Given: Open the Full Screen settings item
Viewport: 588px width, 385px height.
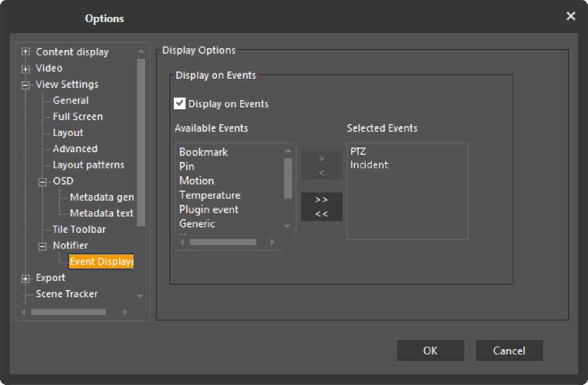Looking at the screenshot, I should [x=77, y=116].
